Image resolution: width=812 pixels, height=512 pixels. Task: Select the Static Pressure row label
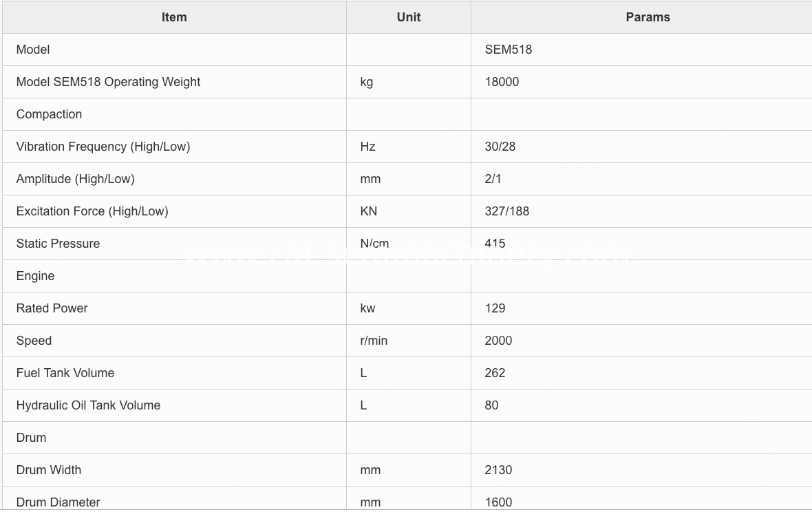(58, 244)
